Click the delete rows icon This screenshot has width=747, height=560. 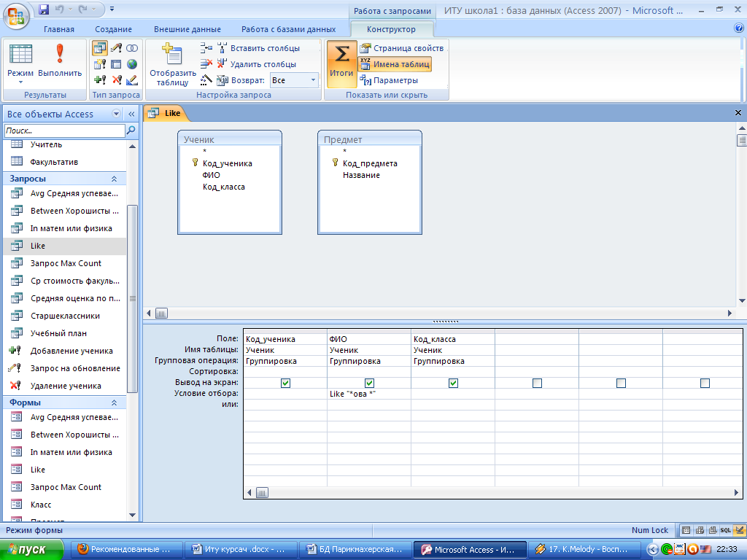point(206,64)
